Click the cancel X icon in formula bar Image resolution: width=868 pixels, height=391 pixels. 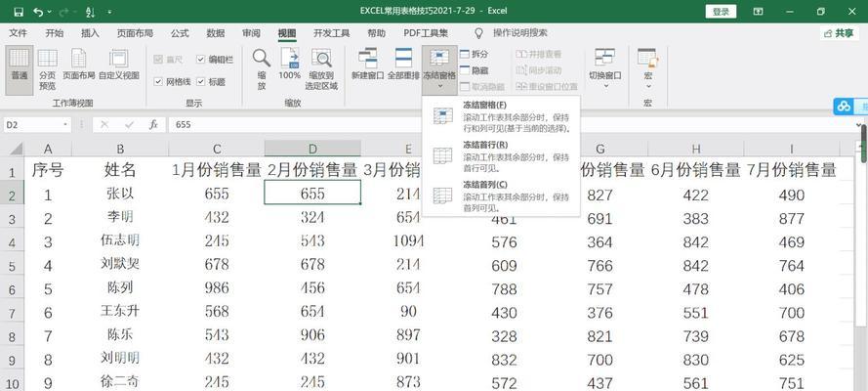click(104, 125)
